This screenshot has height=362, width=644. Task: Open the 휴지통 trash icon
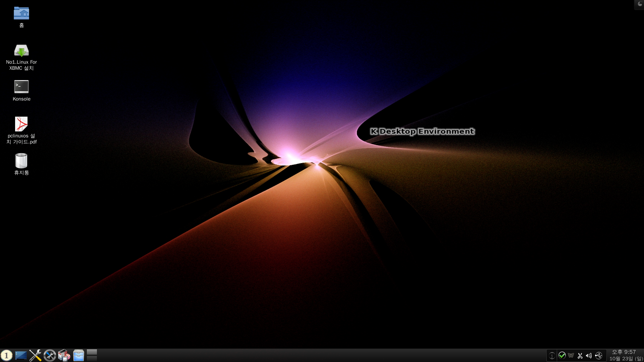click(21, 161)
